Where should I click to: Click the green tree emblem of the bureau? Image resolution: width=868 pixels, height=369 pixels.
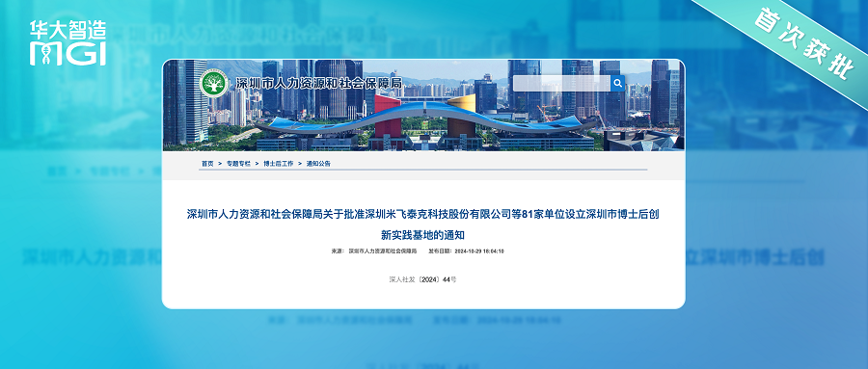tap(214, 85)
